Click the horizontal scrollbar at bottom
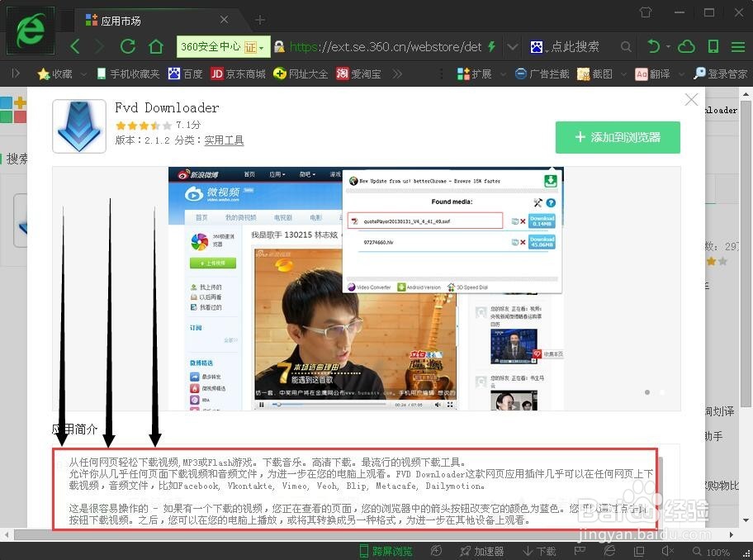This screenshot has height=560, width=753. pos(339,534)
